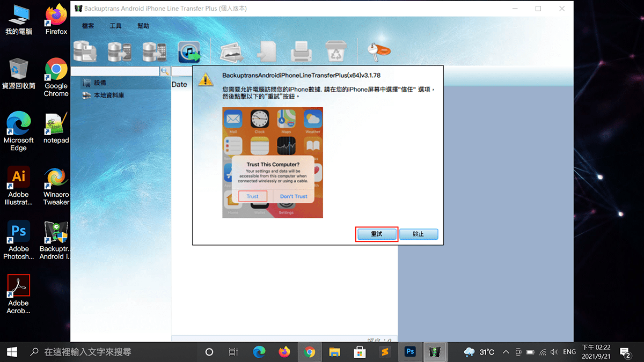The width and height of the screenshot is (644, 362).
Task: Click the magnifier search icon
Action: tap(165, 71)
